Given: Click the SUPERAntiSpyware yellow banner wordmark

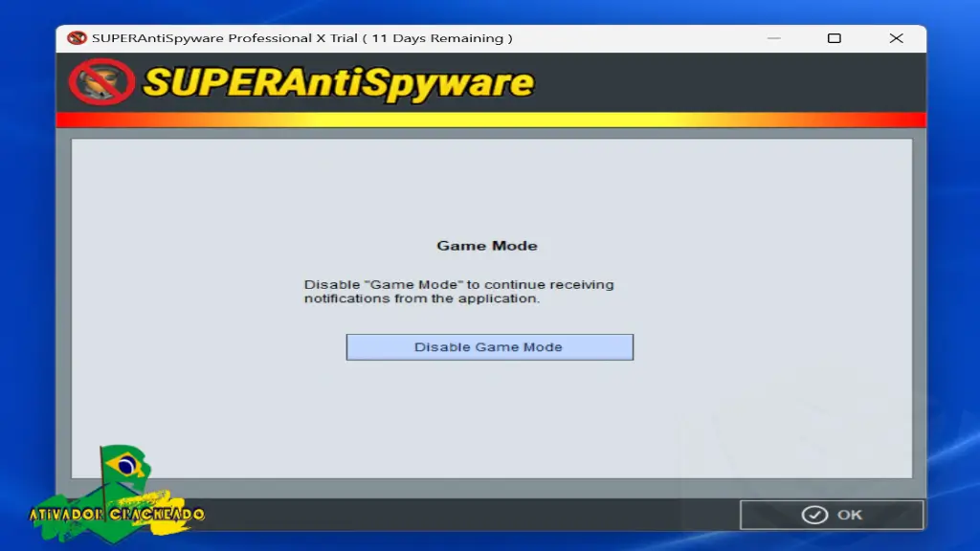Looking at the screenshot, I should 339,82.
